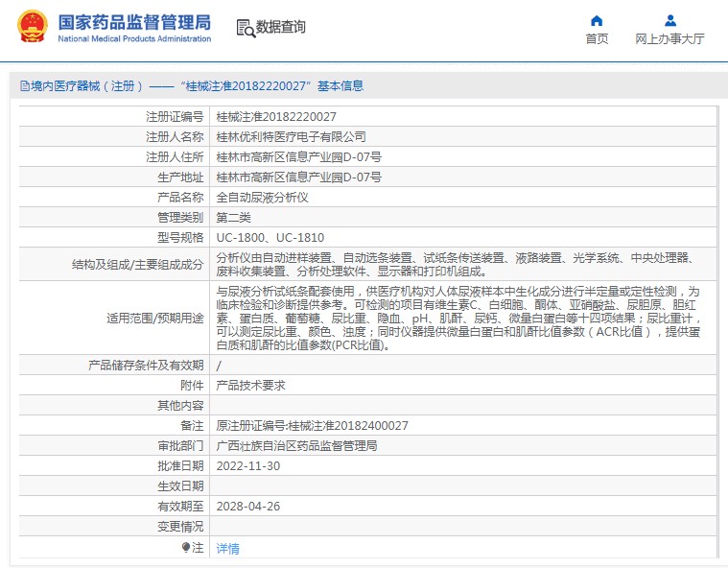Click the 备注 label
The height and width of the screenshot is (568, 728).
coord(192,425)
